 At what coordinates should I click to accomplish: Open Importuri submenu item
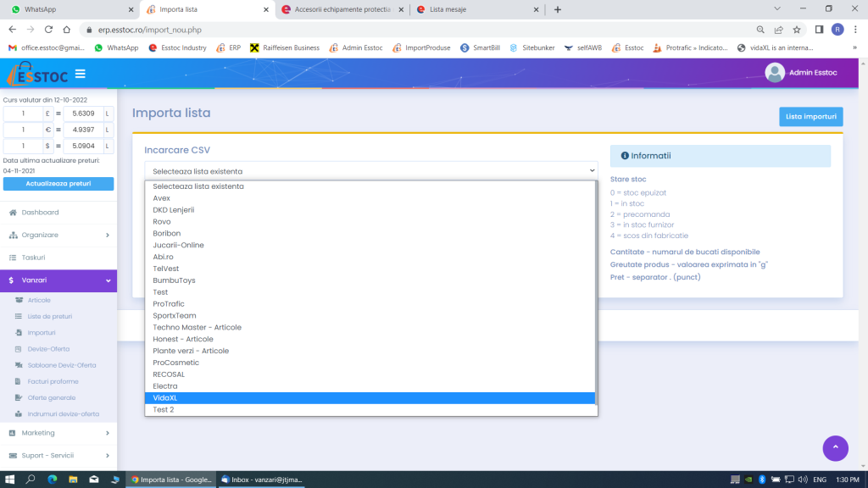click(x=42, y=332)
